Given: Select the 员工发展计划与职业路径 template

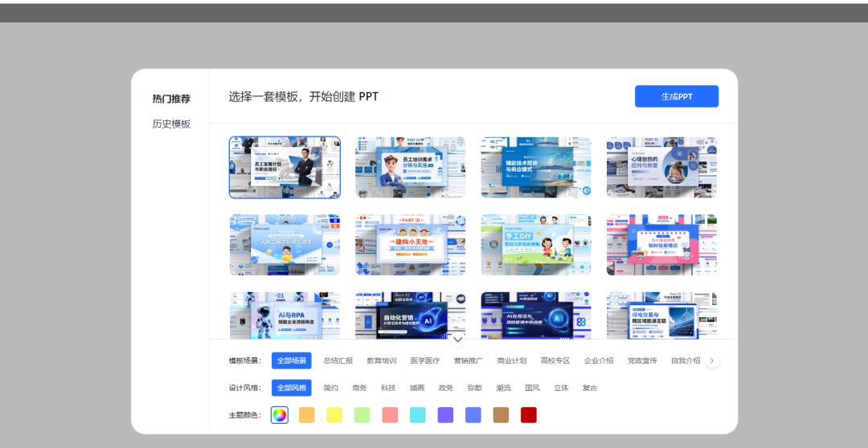Looking at the screenshot, I should pos(285,167).
